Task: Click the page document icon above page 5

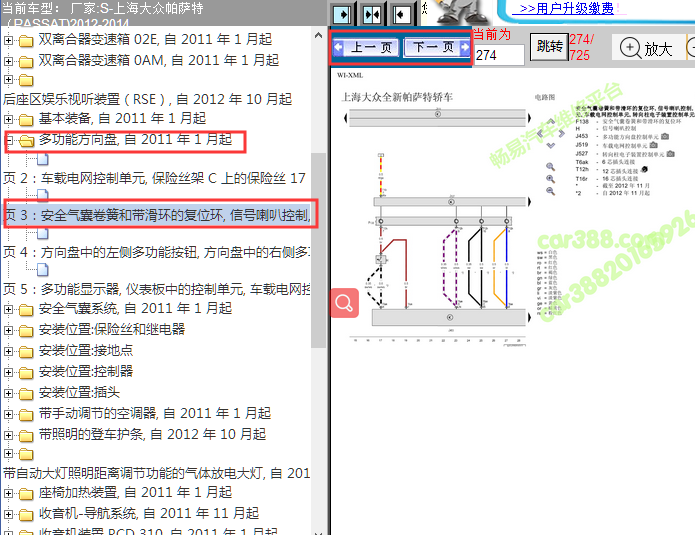Action: [43, 269]
